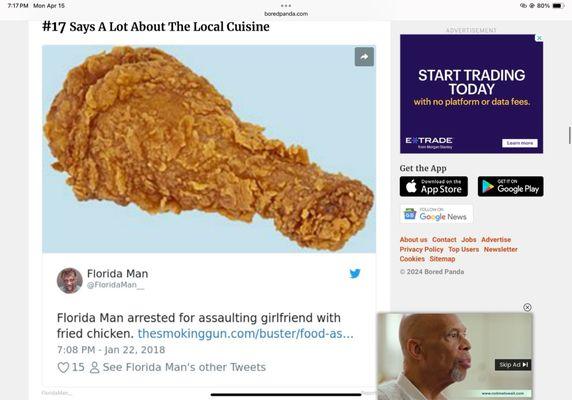
Task: Open the About us link
Action: point(413,240)
